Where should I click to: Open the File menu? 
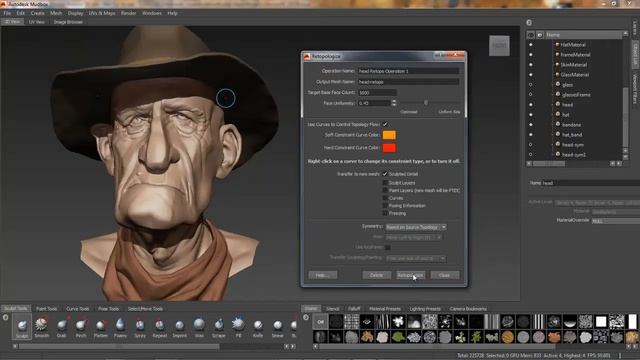click(7, 13)
